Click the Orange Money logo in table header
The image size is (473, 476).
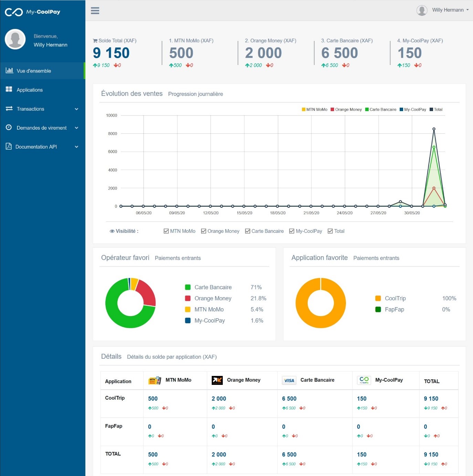[x=217, y=380]
